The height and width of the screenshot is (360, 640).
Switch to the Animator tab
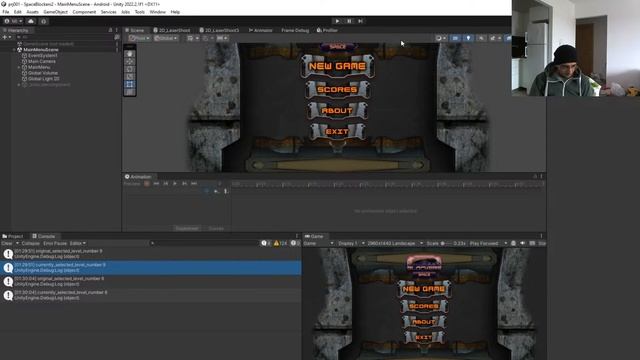coord(260,30)
